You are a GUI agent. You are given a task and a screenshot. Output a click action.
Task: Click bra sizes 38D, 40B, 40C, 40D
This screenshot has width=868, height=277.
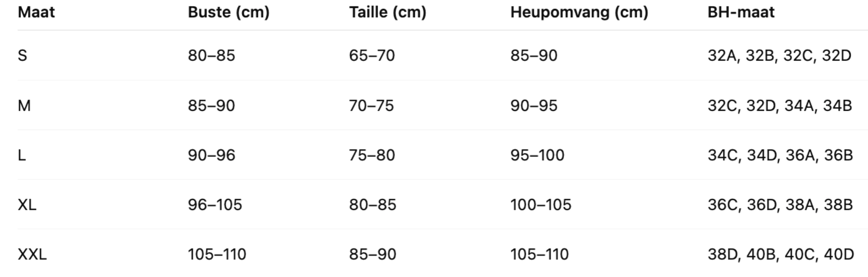pyautogui.click(x=780, y=254)
